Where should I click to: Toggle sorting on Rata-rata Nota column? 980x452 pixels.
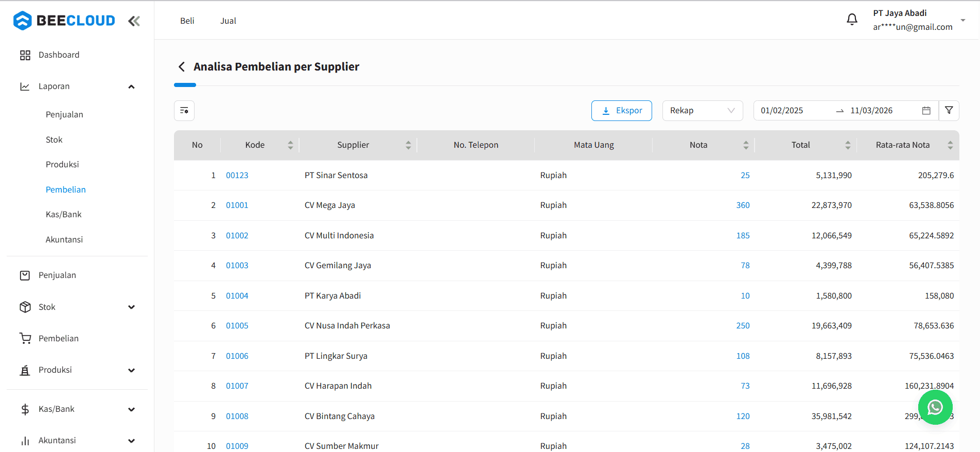(x=950, y=145)
